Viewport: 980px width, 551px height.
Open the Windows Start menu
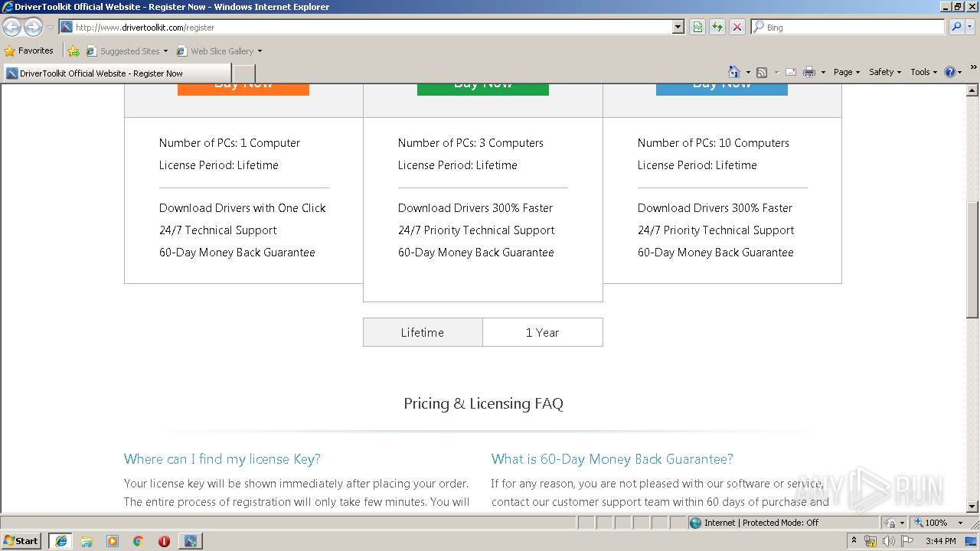[x=21, y=541]
